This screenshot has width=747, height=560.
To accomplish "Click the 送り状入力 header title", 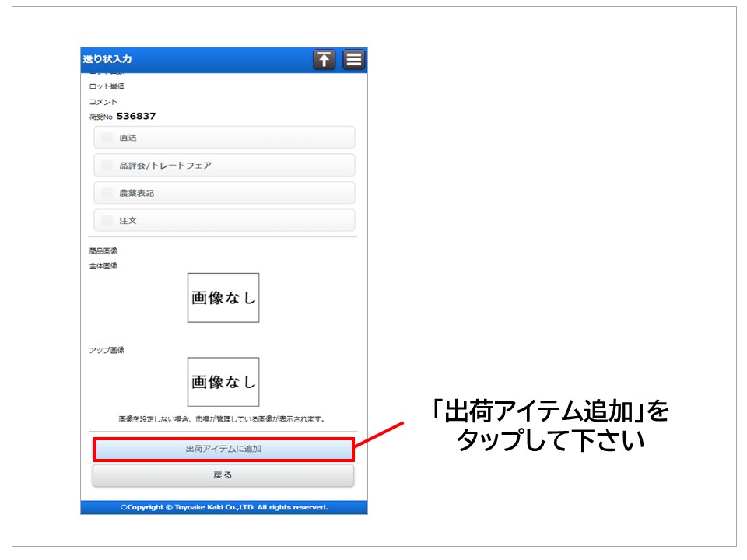I will coord(107,60).
